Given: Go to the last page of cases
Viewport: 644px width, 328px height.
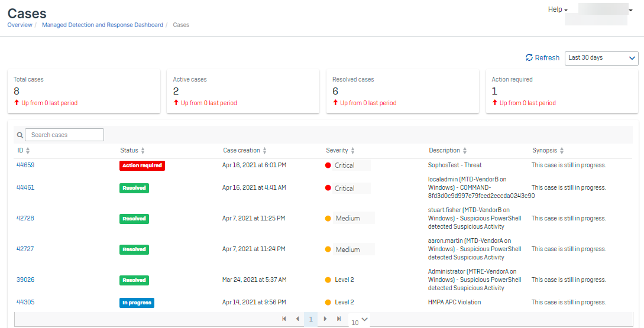Looking at the screenshot, I should coord(339,319).
